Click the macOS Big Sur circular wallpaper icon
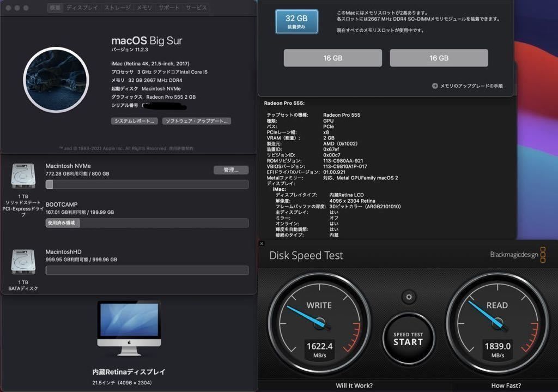Image resolution: width=558 pixels, height=392 pixels. point(56,80)
